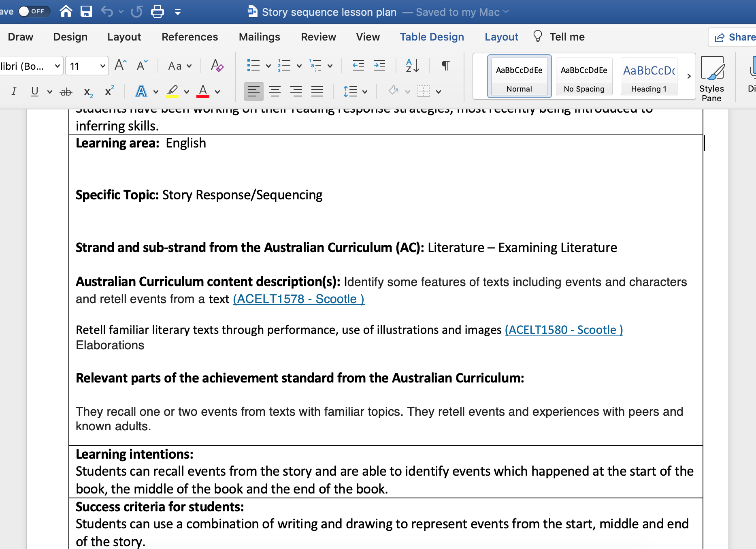This screenshot has height=549, width=756.
Task: Sort text A to Z
Action: click(412, 65)
